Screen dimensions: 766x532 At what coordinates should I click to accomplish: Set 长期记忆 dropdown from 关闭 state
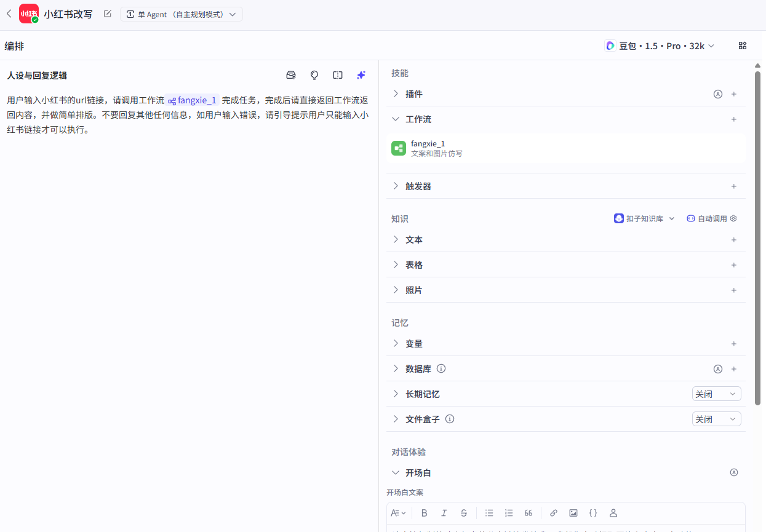716,393
